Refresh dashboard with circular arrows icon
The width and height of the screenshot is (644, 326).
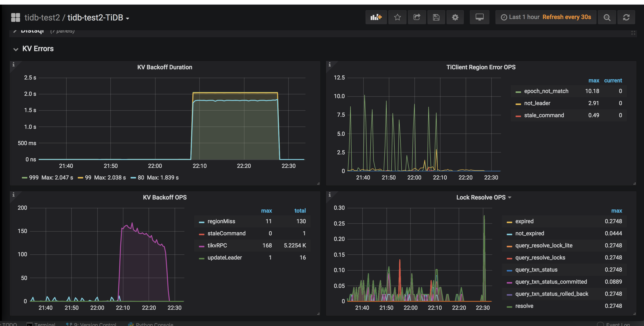(626, 17)
